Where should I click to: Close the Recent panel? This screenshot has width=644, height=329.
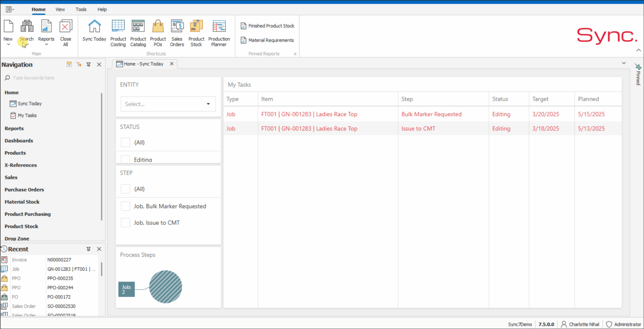click(x=99, y=249)
